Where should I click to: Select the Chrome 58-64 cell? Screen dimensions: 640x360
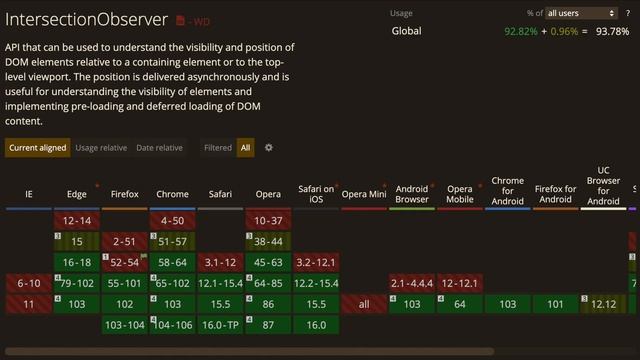[172, 262]
